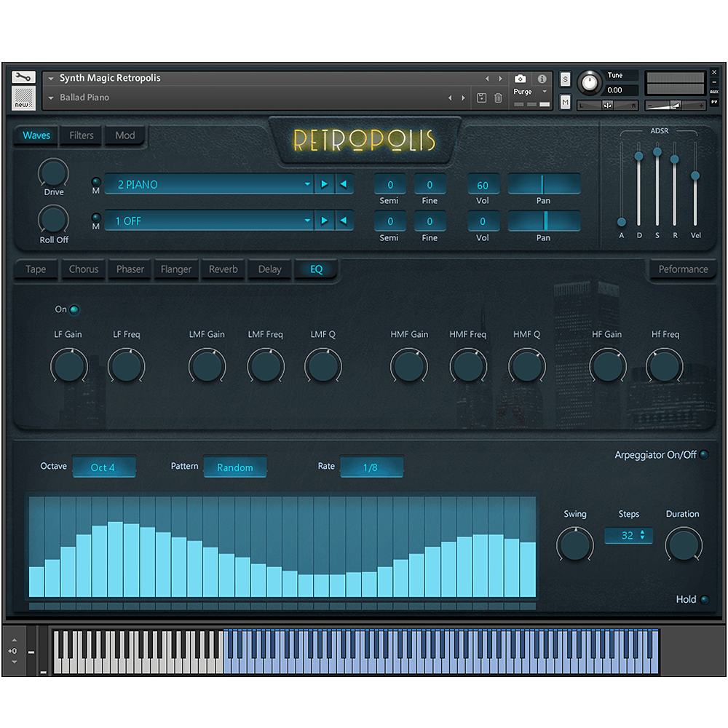The width and height of the screenshot is (728, 728).
Task: Expand the Ballad Piano snapshot menu
Action: (51, 98)
